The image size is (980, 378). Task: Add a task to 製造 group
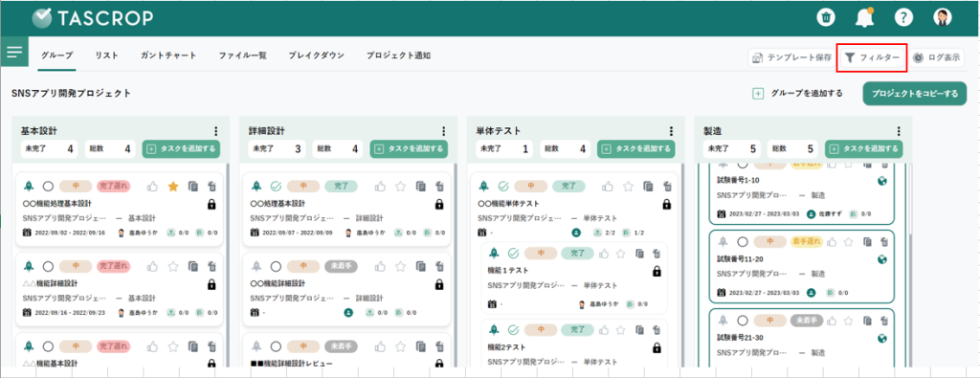tap(864, 148)
